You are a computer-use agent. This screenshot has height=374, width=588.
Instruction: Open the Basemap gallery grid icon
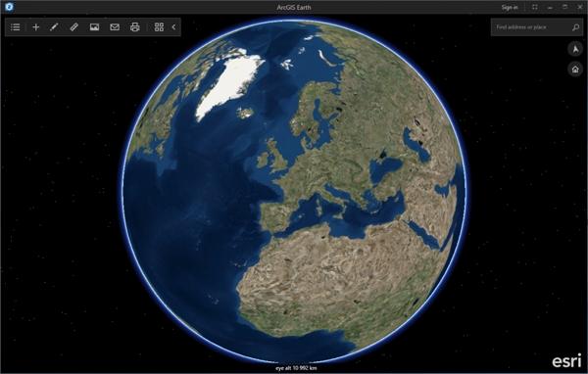click(x=159, y=27)
